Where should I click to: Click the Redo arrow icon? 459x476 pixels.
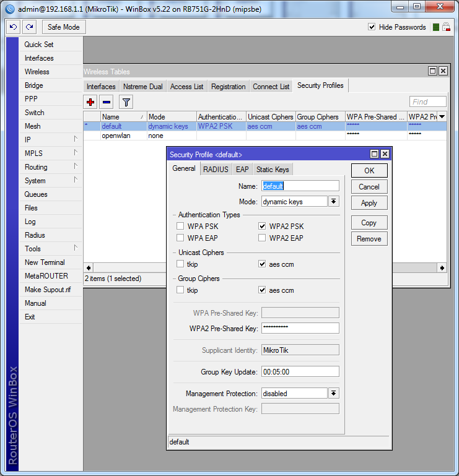pos(30,27)
